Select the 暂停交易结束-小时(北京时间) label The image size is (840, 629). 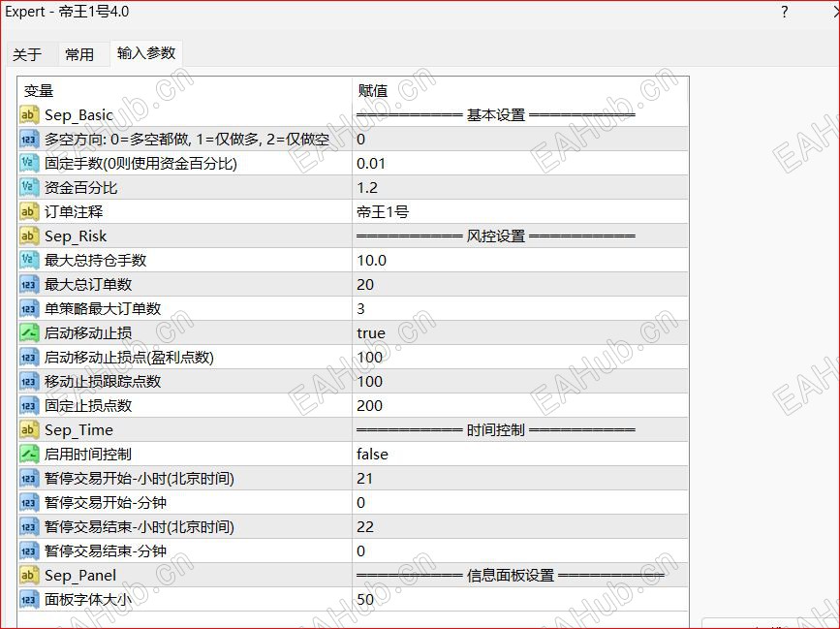pos(140,526)
